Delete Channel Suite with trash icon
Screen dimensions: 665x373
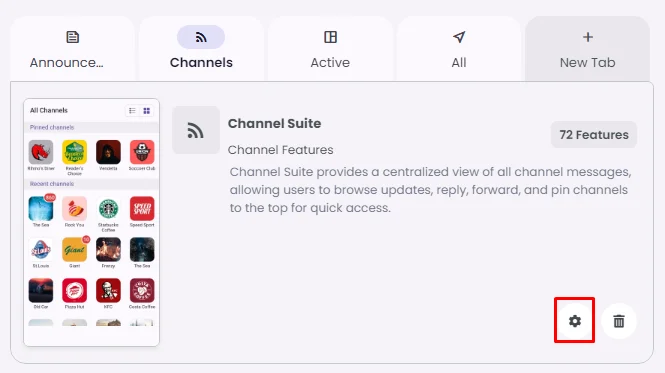pyautogui.click(x=619, y=321)
